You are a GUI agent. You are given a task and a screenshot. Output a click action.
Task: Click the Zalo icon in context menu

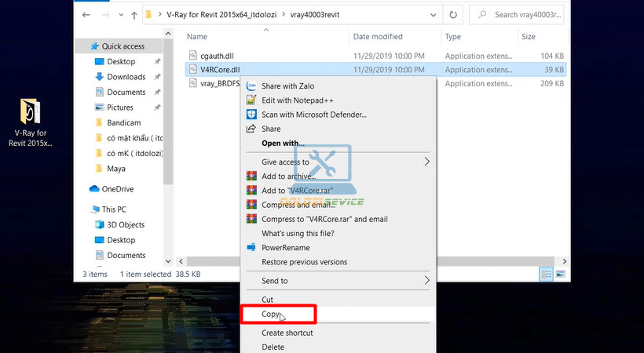[251, 86]
